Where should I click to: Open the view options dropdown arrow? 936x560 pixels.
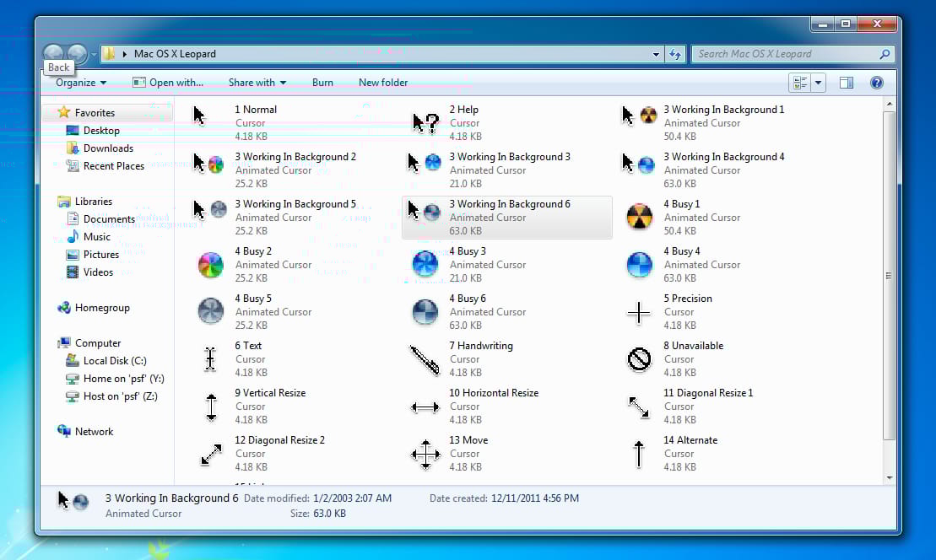(x=819, y=83)
